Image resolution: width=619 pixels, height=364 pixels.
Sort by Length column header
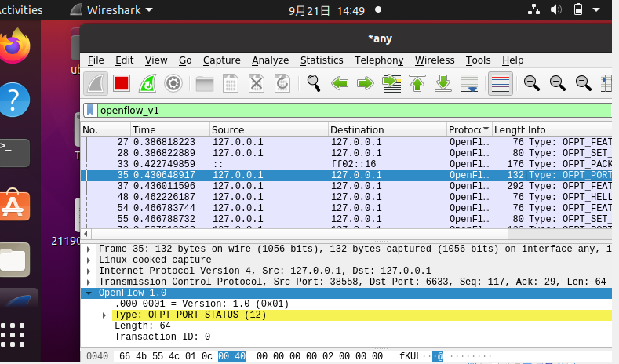pos(509,130)
